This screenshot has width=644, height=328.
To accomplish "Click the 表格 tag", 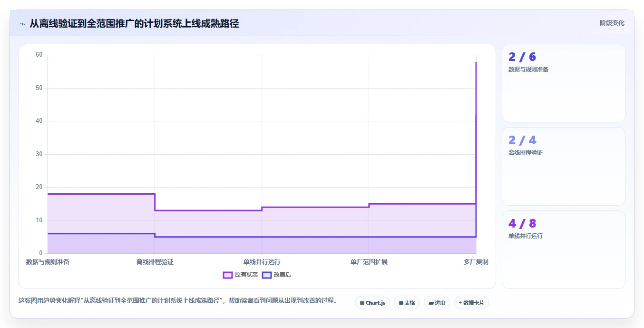I will coord(407,303).
